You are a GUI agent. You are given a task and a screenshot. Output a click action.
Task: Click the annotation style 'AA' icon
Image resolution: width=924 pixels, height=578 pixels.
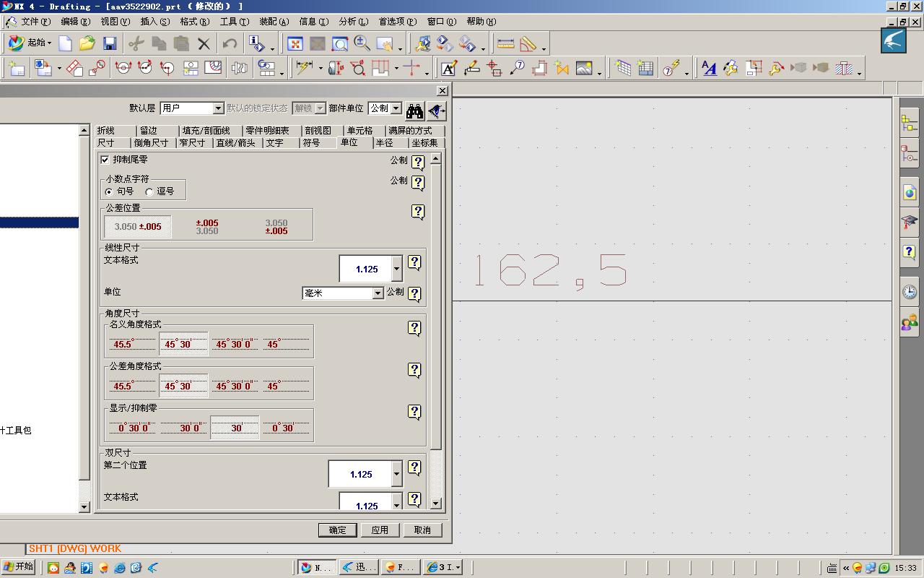click(709, 69)
